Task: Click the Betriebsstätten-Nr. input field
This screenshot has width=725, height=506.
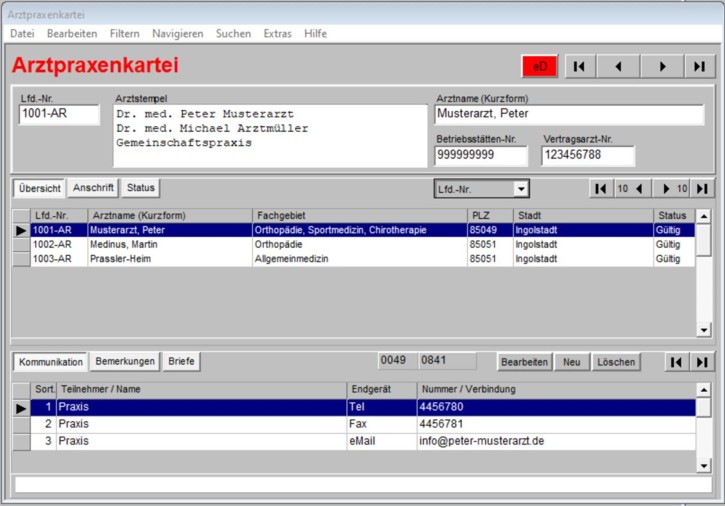Action: tap(481, 156)
